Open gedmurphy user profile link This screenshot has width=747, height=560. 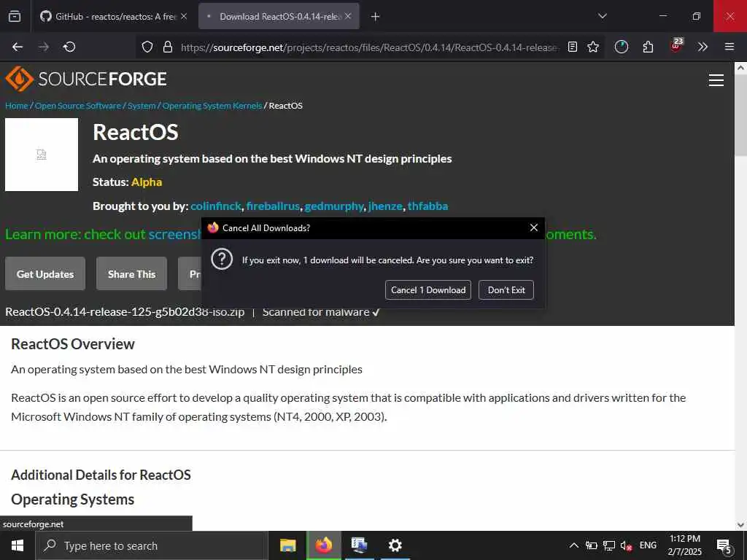tap(334, 206)
